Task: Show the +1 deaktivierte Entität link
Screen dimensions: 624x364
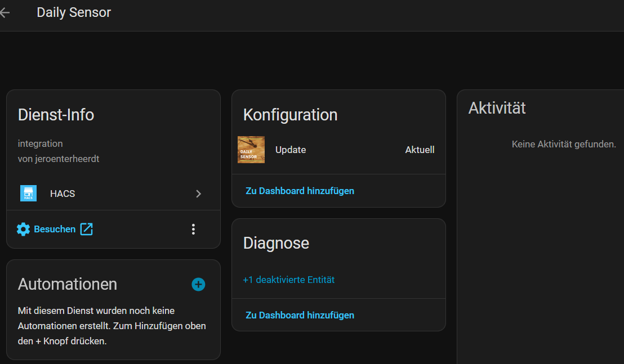Action: click(x=288, y=280)
